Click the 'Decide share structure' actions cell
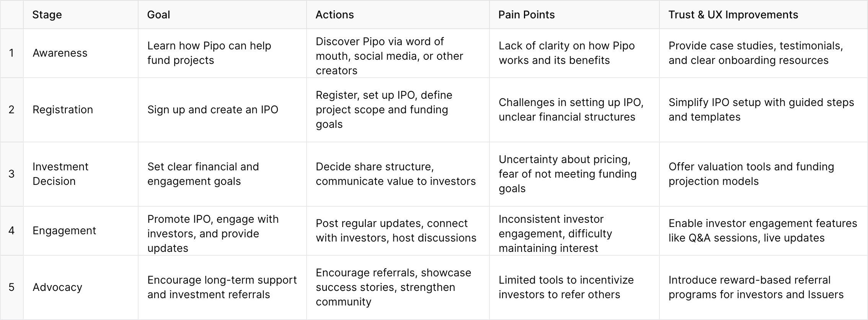 click(398, 174)
